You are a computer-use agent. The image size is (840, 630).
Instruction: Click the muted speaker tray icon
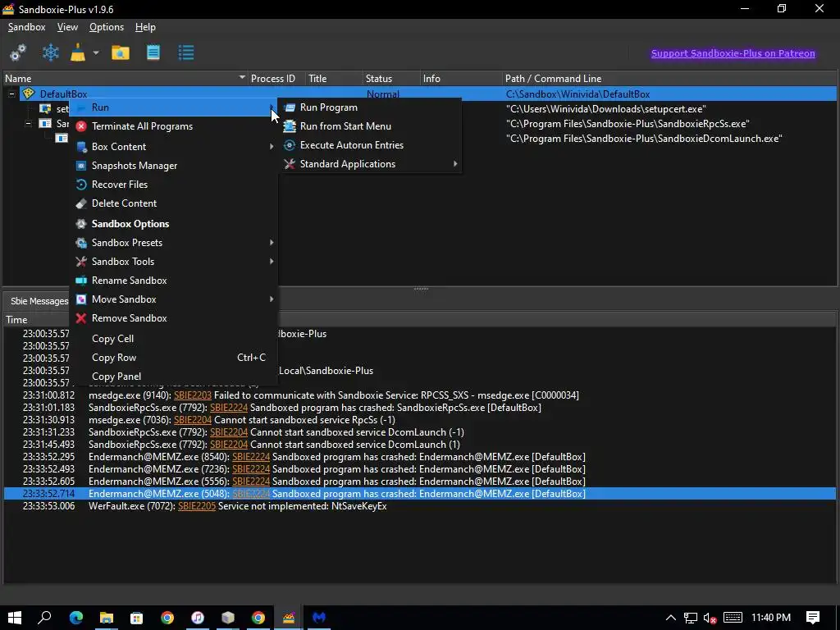click(710, 619)
